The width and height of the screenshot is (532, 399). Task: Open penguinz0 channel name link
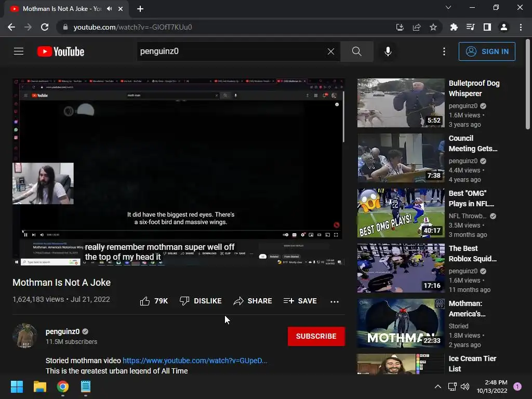click(62, 331)
